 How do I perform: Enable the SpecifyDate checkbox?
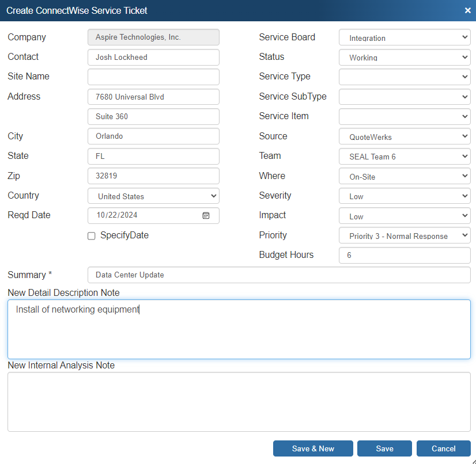point(91,235)
